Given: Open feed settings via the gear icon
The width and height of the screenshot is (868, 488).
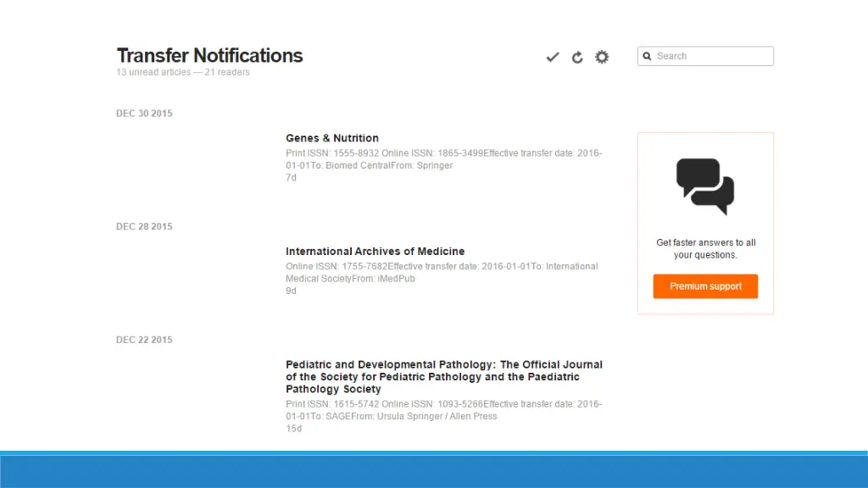Looking at the screenshot, I should click(x=602, y=57).
